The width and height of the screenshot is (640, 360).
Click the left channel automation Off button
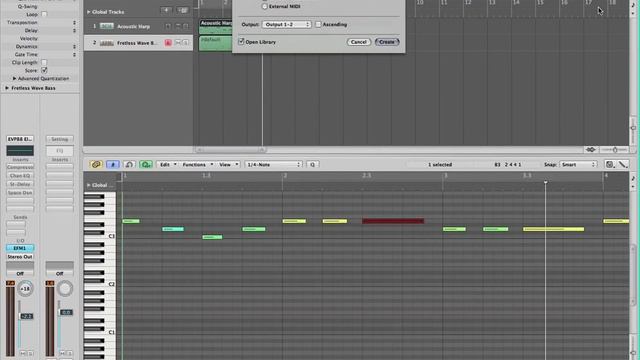click(x=20, y=273)
